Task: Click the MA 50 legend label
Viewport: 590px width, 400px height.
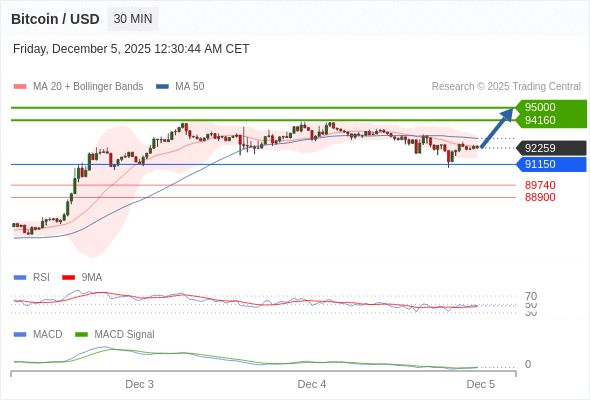Action: 190,87
